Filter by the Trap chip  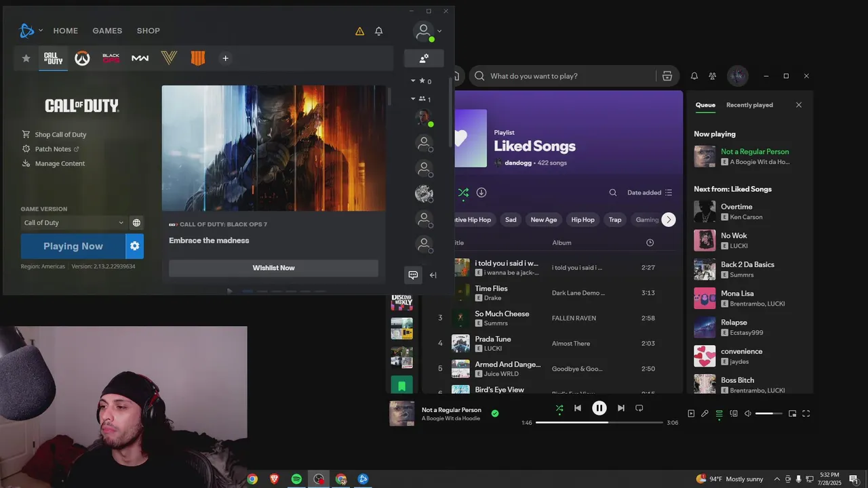[x=615, y=220]
